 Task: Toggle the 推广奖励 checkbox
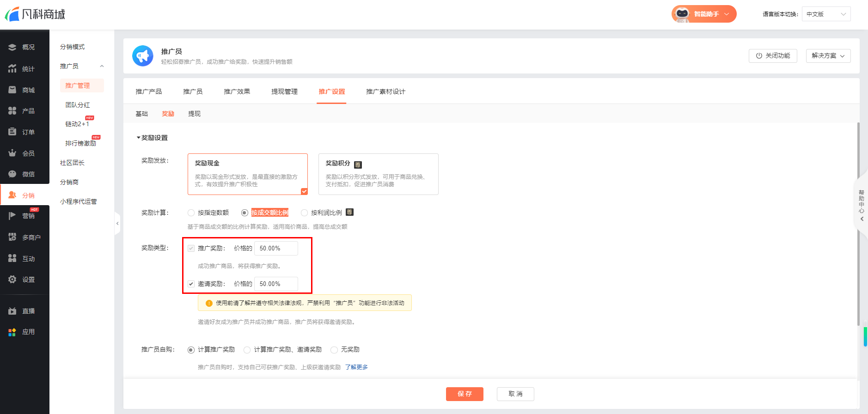[x=191, y=248]
